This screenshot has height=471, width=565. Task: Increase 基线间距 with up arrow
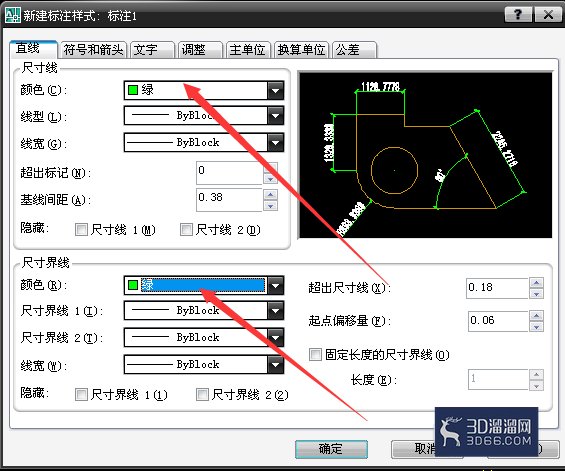(x=271, y=195)
